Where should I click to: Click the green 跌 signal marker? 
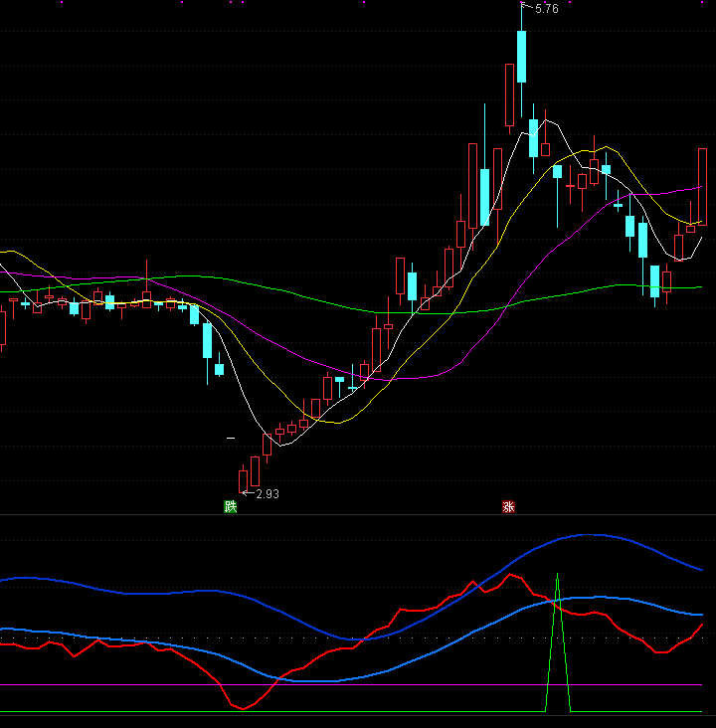coord(231,506)
